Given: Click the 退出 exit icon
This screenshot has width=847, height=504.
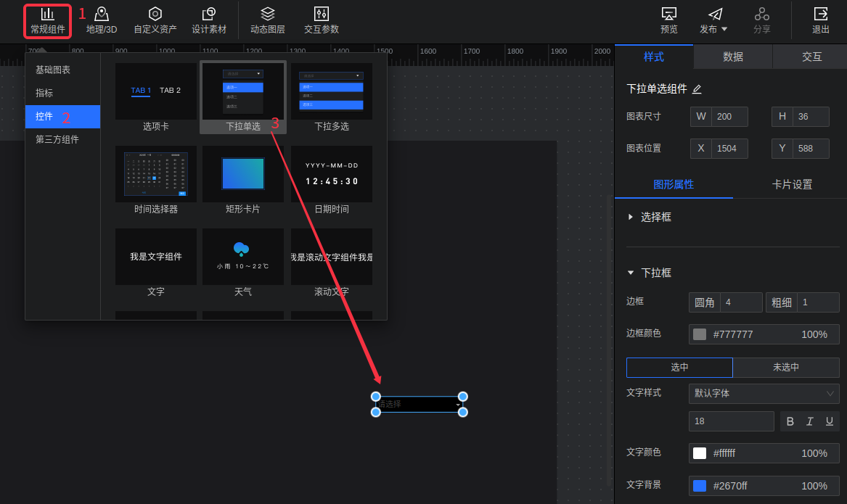Looking at the screenshot, I should coord(821,21).
